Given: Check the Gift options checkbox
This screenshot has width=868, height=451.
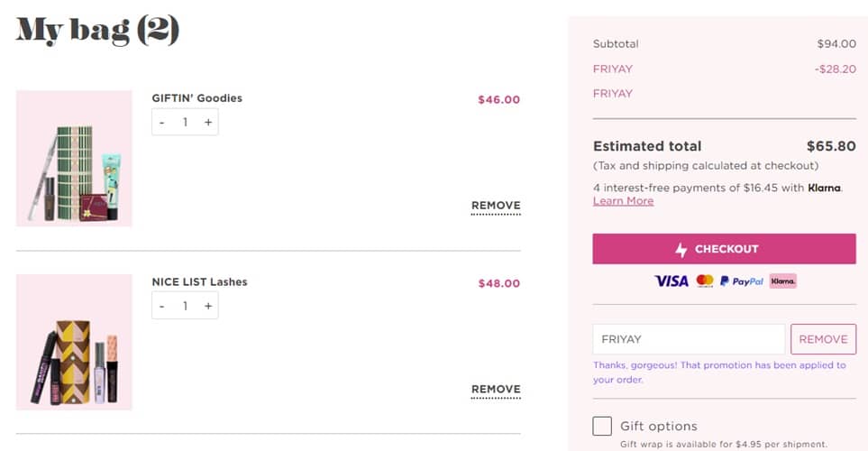Looking at the screenshot, I should tap(602, 426).
